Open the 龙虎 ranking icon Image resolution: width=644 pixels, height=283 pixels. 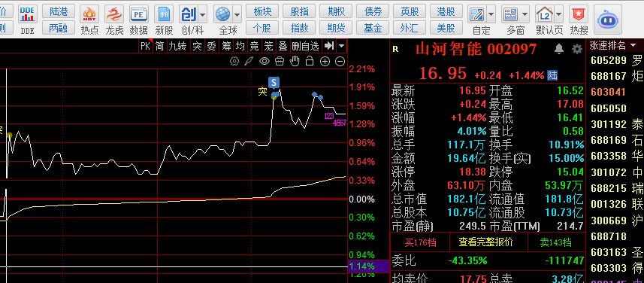114,15
